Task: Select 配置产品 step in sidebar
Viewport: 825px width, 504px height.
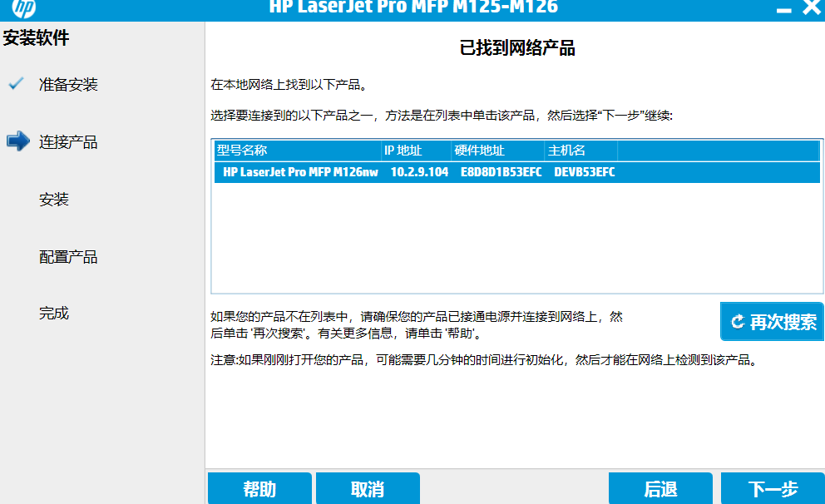Action: coord(68,257)
